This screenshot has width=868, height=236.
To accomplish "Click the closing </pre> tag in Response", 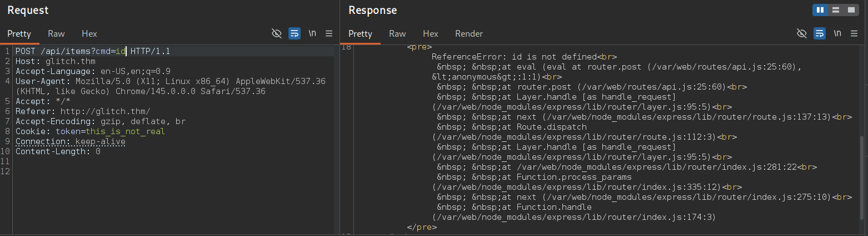I will (x=422, y=227).
